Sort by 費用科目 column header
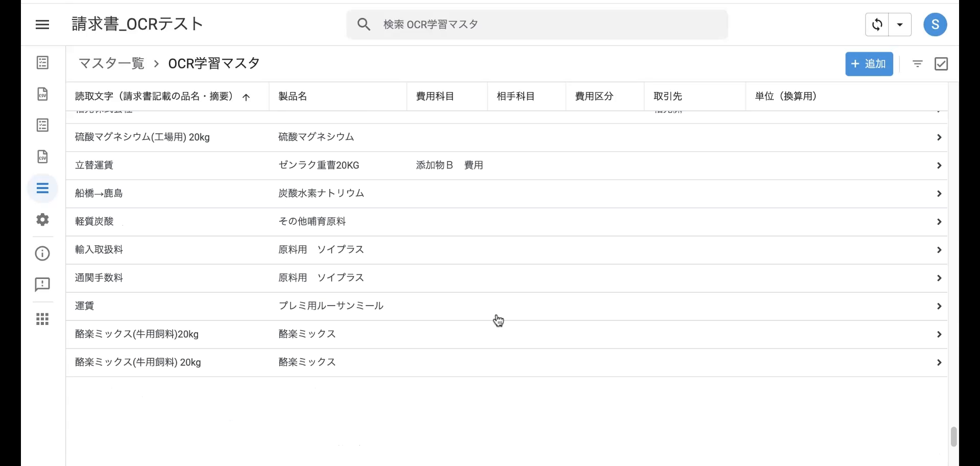 [435, 96]
